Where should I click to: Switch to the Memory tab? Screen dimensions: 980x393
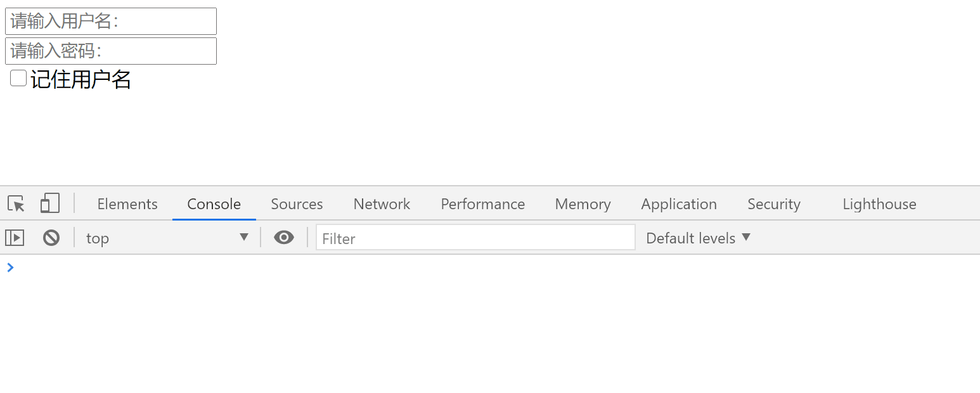click(x=583, y=204)
